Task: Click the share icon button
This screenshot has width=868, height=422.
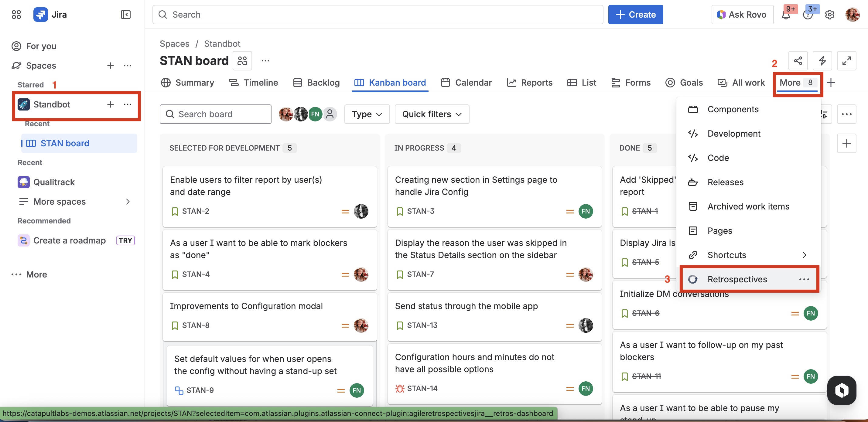Action: 798,61
